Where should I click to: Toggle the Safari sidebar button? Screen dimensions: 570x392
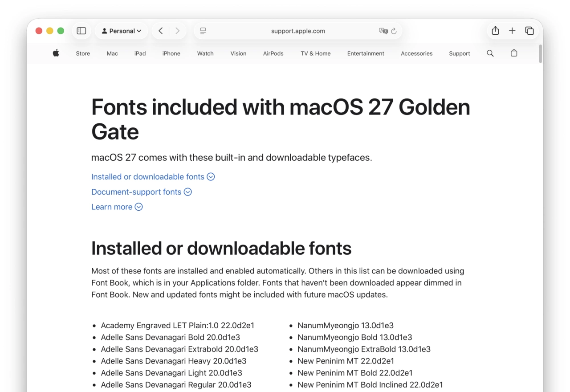tap(81, 31)
